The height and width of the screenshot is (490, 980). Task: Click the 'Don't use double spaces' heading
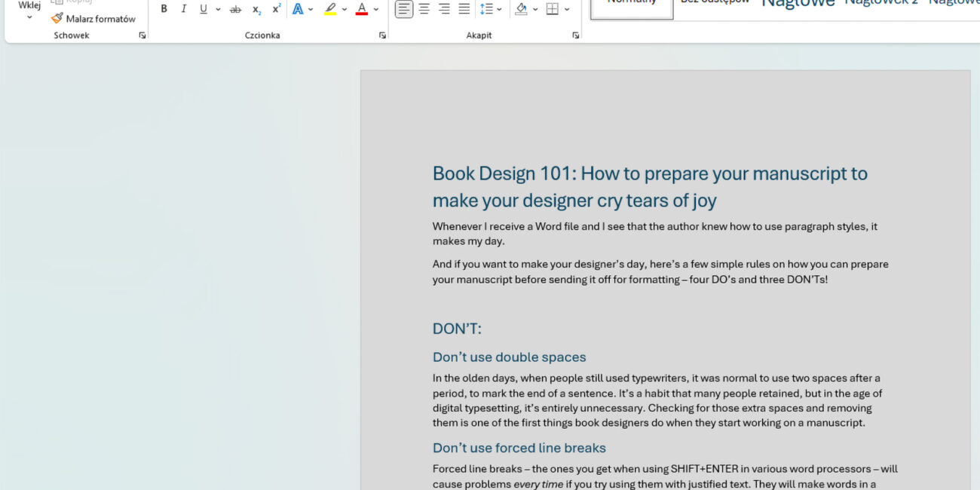coord(509,357)
